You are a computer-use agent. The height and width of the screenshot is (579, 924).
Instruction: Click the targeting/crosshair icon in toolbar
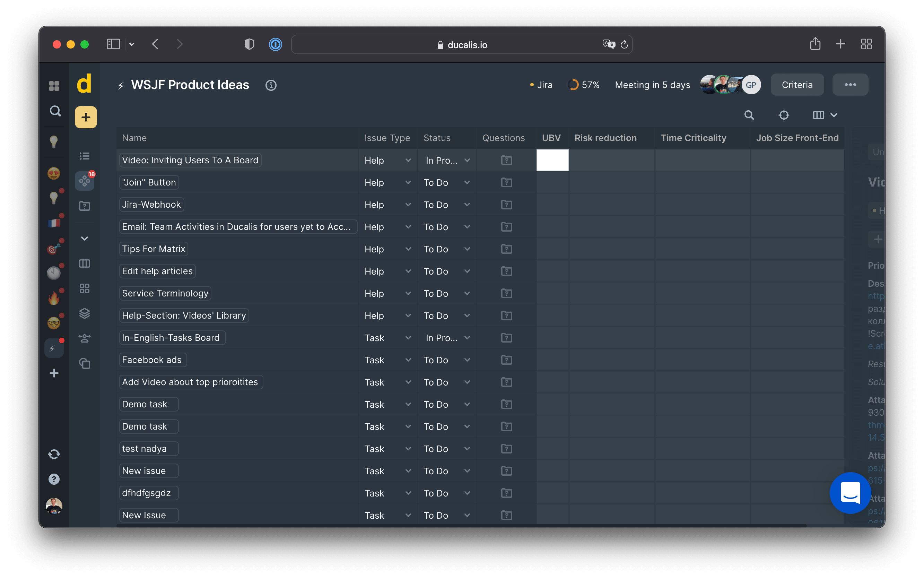[783, 115]
